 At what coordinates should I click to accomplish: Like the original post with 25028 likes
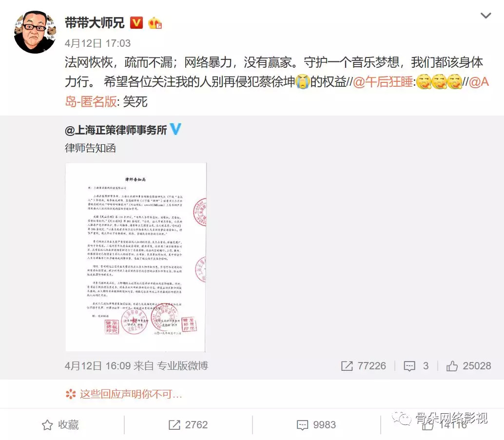pos(468,366)
